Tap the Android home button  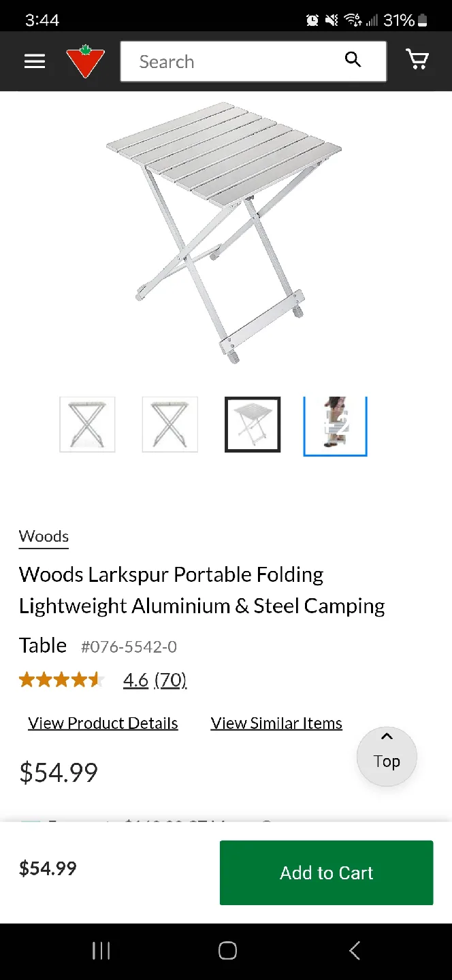[227, 951]
